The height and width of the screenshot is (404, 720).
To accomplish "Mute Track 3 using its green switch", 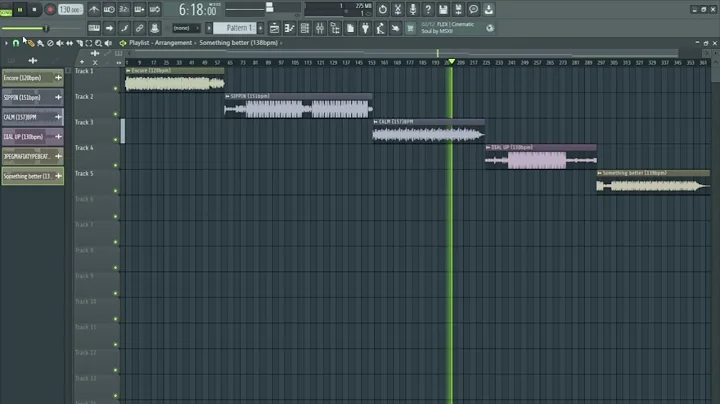I will click(x=116, y=140).
